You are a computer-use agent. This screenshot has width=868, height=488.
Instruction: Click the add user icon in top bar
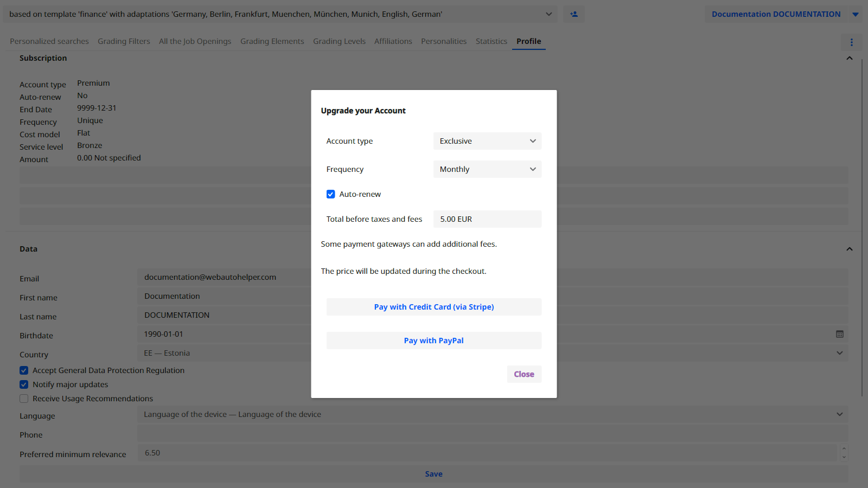point(573,14)
